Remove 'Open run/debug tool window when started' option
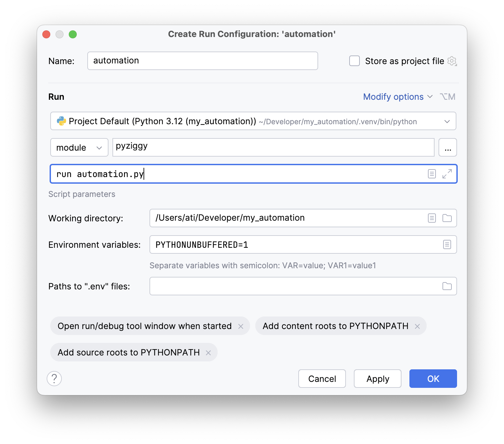Image resolution: width=504 pixels, height=444 pixels. pyautogui.click(x=241, y=326)
